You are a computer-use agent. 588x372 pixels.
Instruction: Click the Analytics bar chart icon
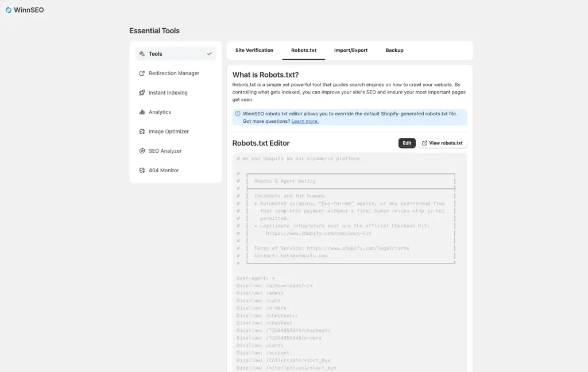click(142, 112)
